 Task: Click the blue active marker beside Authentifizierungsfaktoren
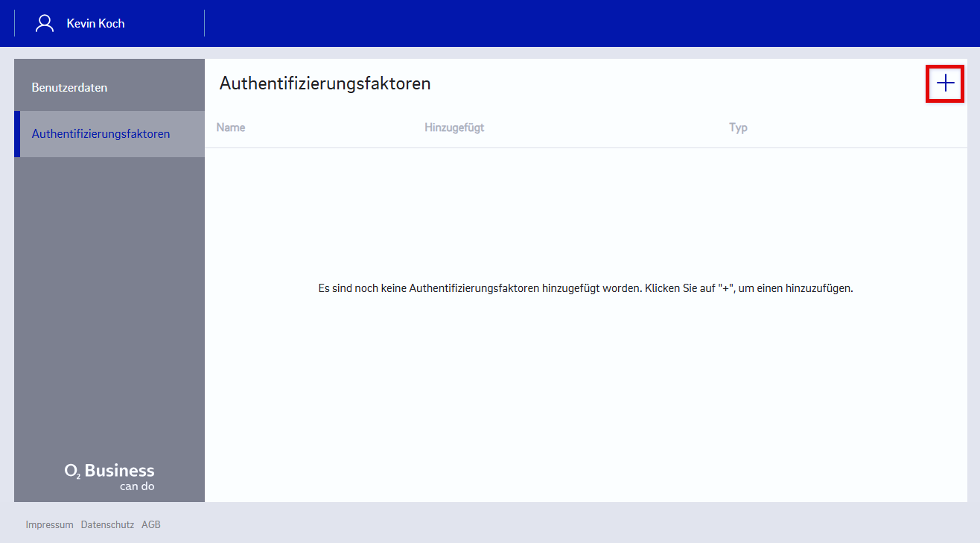point(16,134)
